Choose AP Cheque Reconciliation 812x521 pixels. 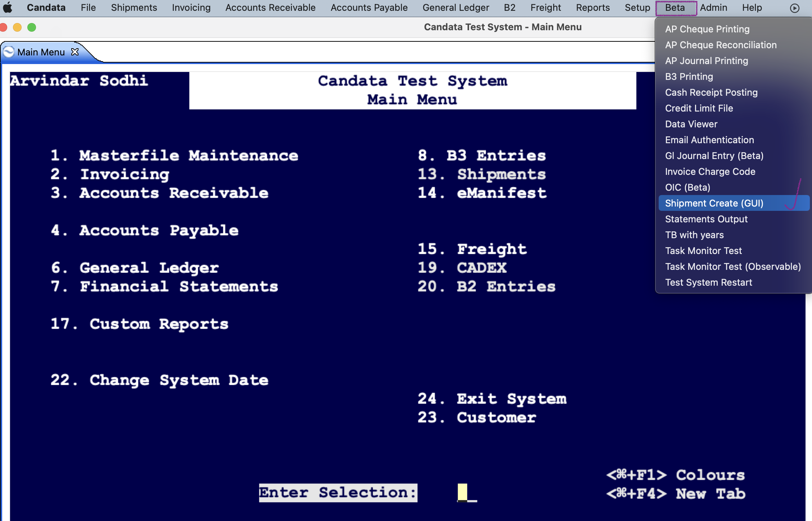[734, 45]
